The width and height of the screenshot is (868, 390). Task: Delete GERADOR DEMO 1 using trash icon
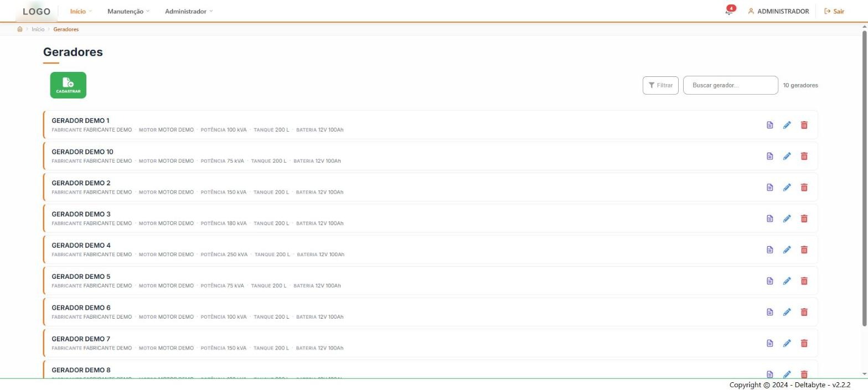(804, 125)
